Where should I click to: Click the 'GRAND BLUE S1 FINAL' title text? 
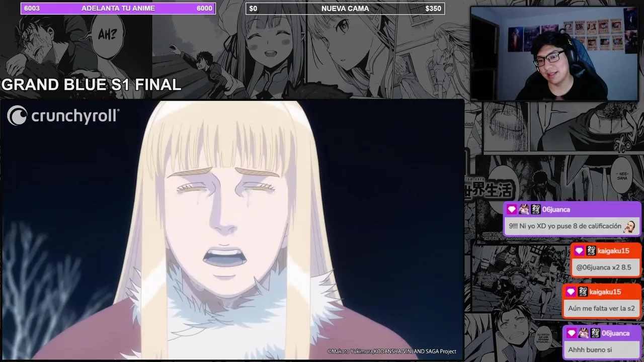coord(91,85)
